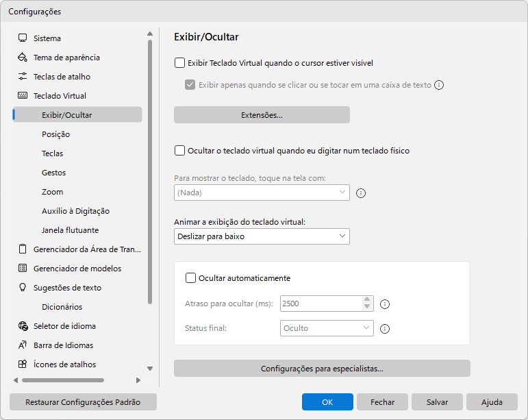This screenshot has height=420, width=528.
Task: Click the Extensões... button
Action: 262,115
